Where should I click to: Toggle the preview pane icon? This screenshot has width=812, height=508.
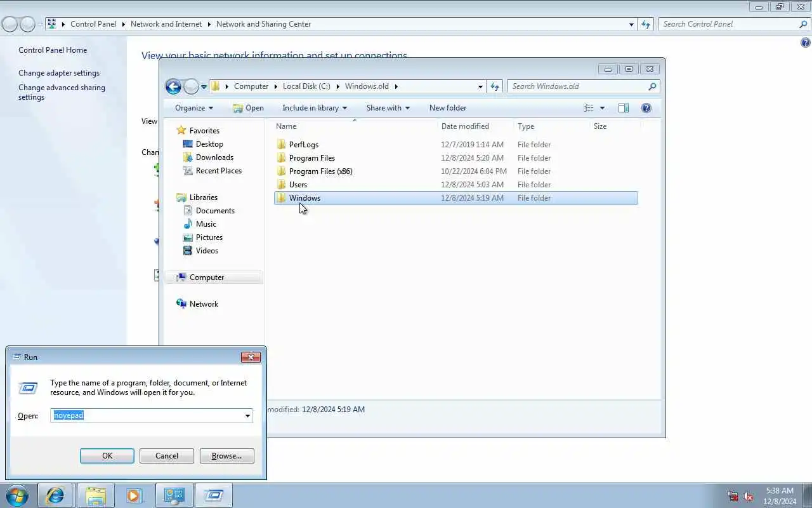pos(624,108)
